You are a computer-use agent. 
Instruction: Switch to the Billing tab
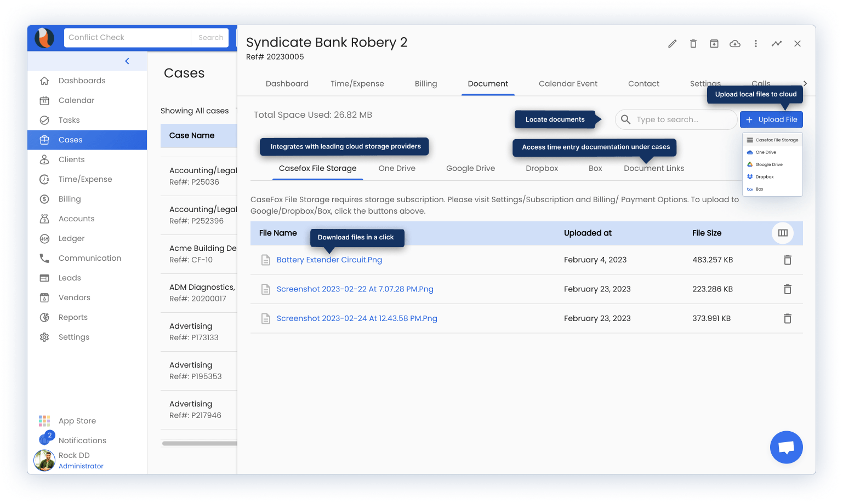click(425, 84)
